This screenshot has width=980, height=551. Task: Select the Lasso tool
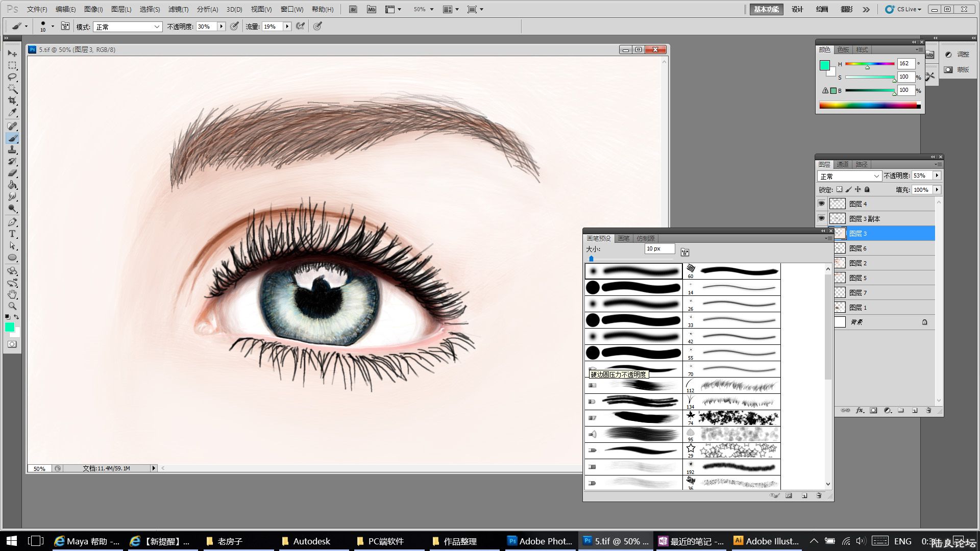[x=12, y=77]
